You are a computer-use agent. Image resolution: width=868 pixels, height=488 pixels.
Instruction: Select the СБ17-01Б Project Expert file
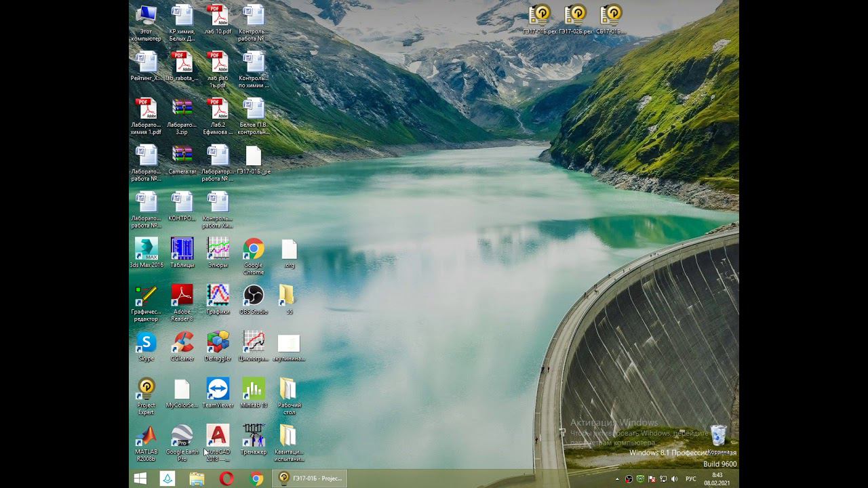pos(611,19)
